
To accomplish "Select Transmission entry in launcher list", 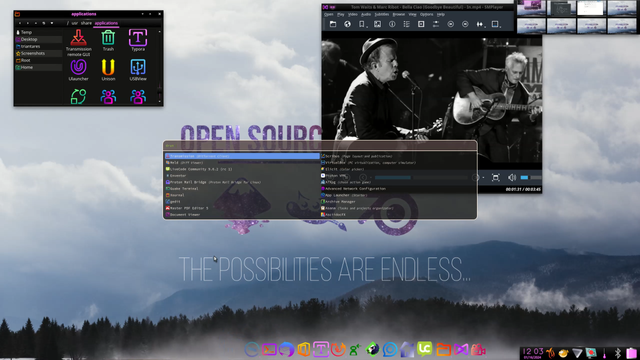I will click(242, 156).
